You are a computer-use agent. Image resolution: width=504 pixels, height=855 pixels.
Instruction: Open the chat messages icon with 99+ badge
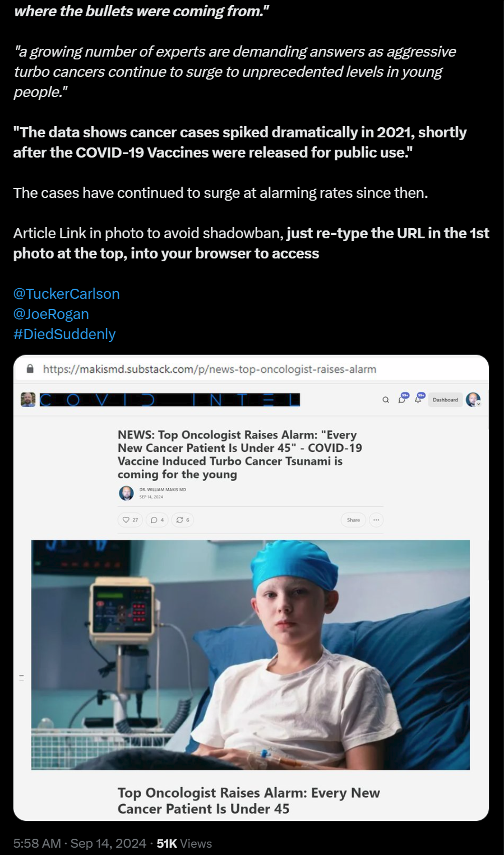click(x=403, y=398)
